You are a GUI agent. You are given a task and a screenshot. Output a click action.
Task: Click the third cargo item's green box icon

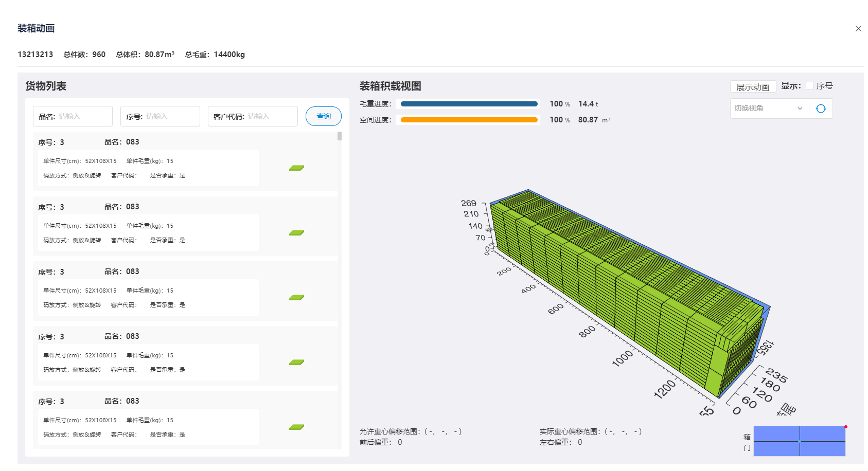[296, 298]
